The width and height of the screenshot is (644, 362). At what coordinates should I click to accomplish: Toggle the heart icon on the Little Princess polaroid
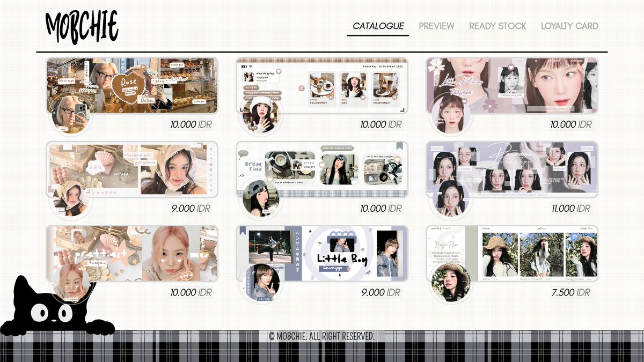click(510, 68)
